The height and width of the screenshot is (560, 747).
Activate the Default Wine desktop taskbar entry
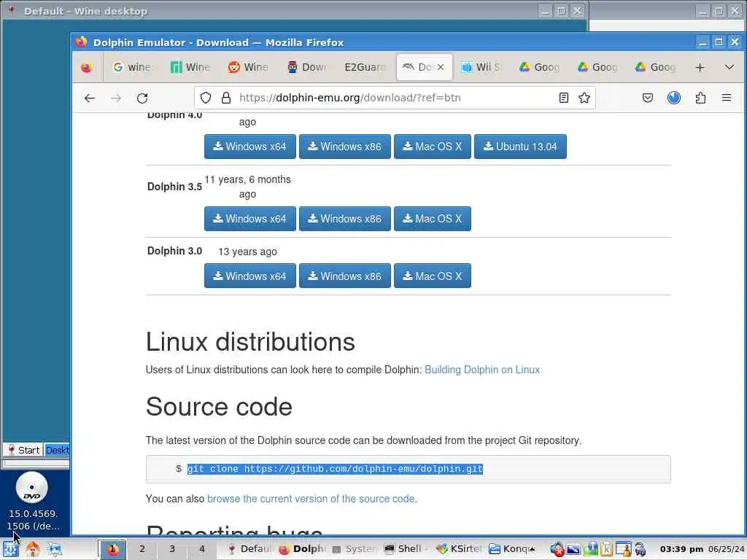(249, 549)
